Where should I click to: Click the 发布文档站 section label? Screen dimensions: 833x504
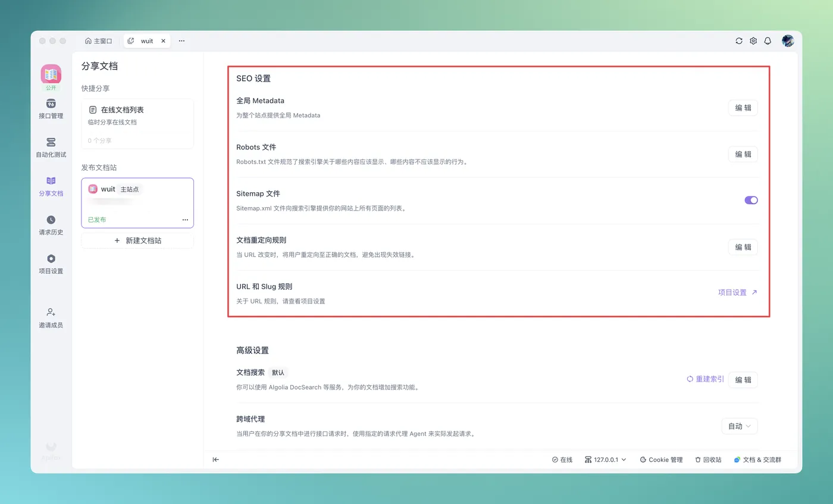[99, 168]
